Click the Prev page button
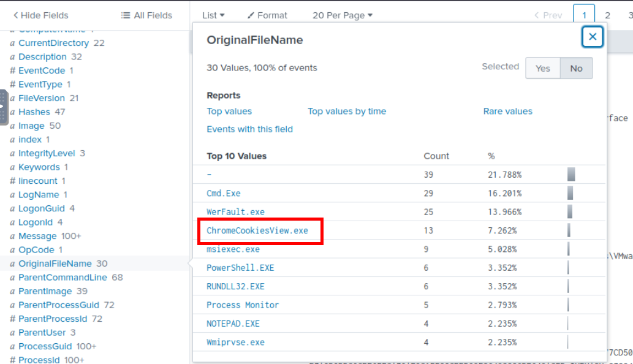This screenshot has width=633, height=364. coord(548,15)
